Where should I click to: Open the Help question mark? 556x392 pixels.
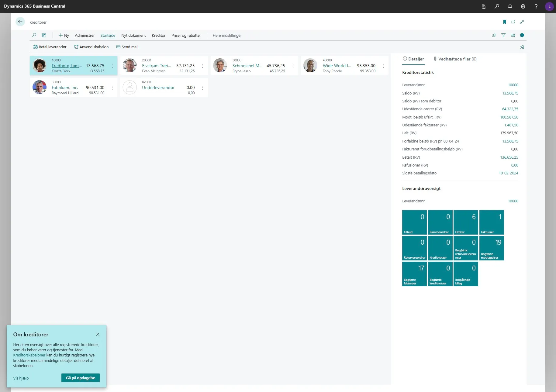click(x=536, y=6)
